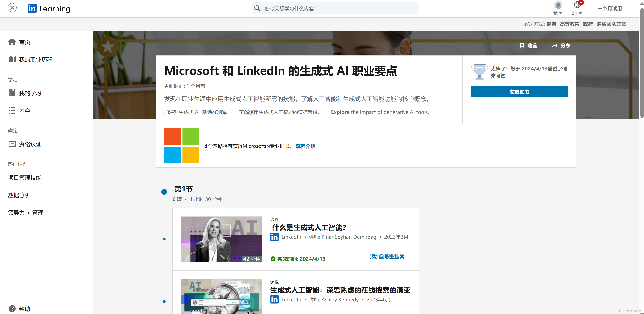Viewport: 644px width, 314px height.
Task: Open the 购买团队方案 link
Action: pyautogui.click(x=611, y=24)
